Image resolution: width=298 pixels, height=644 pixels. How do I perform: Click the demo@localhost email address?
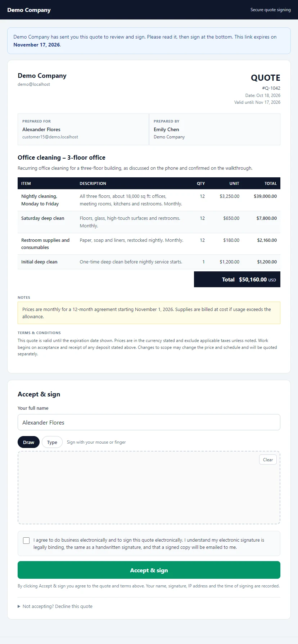pos(34,84)
